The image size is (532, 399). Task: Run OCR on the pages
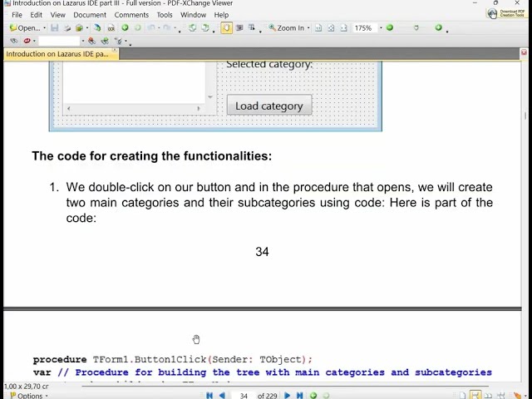coord(111,27)
